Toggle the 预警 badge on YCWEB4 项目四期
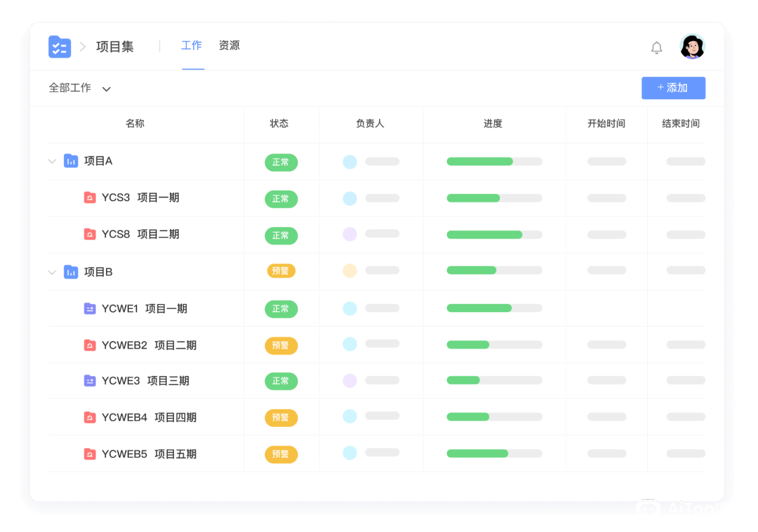This screenshot has height=532, width=758. (x=281, y=417)
